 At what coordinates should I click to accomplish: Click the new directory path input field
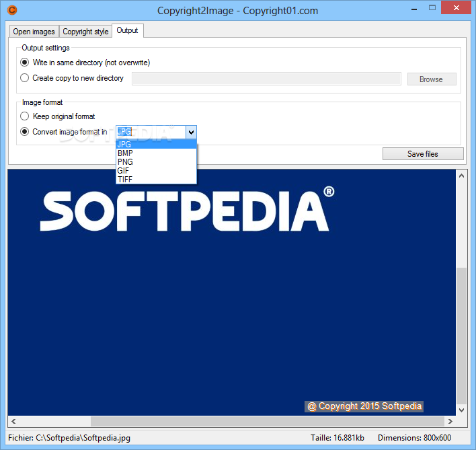coord(266,79)
